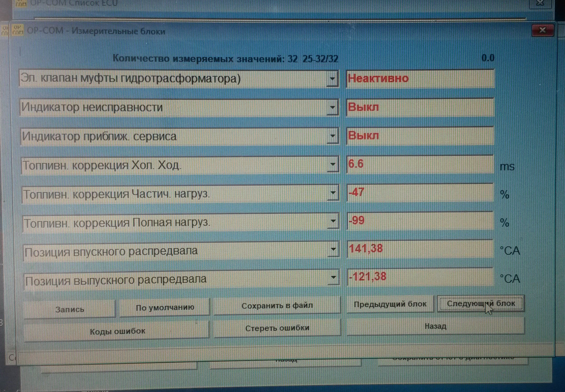Click the Выкл value of Индикатор приближ. сервиса
The image size is (565, 392).
pyautogui.click(x=420, y=136)
